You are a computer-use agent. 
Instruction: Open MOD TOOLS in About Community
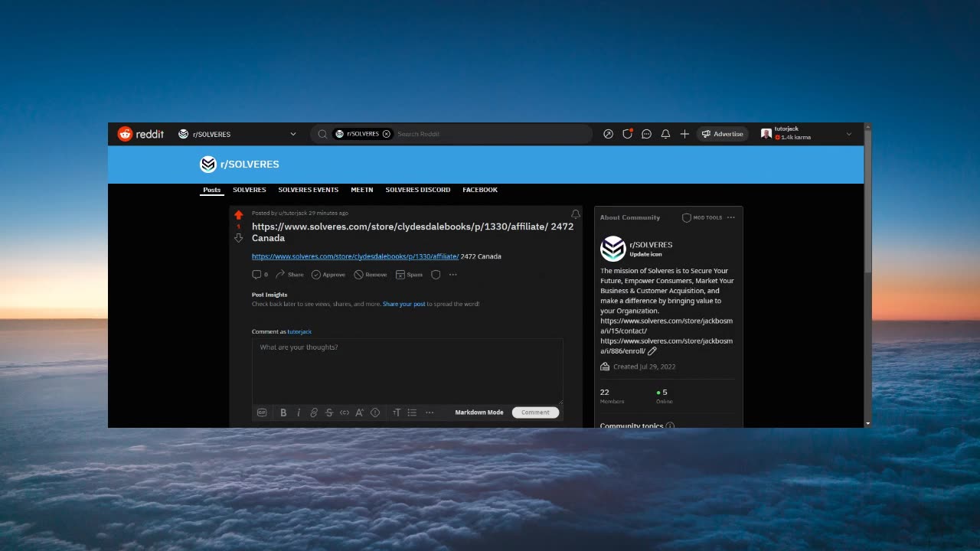pyautogui.click(x=702, y=217)
